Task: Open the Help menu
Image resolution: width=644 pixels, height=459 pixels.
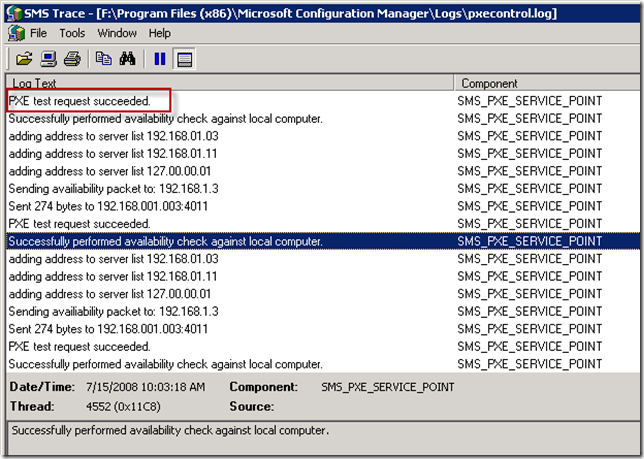Action: [x=160, y=33]
